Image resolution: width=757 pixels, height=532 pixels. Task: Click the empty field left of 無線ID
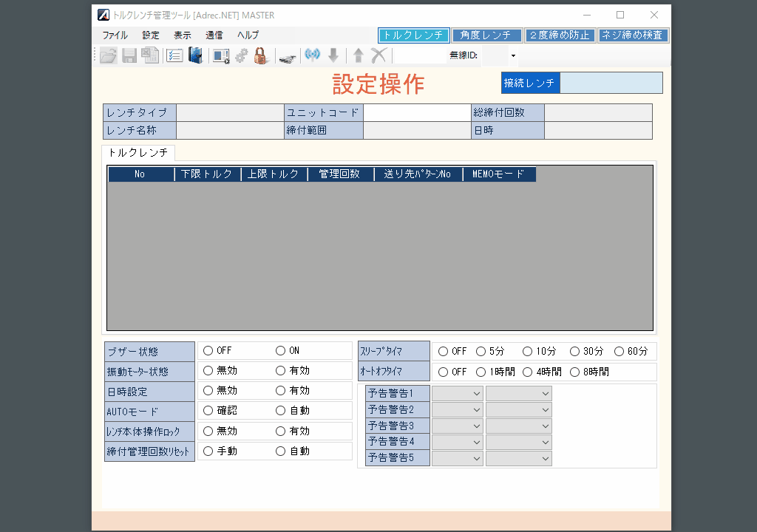tap(420, 55)
